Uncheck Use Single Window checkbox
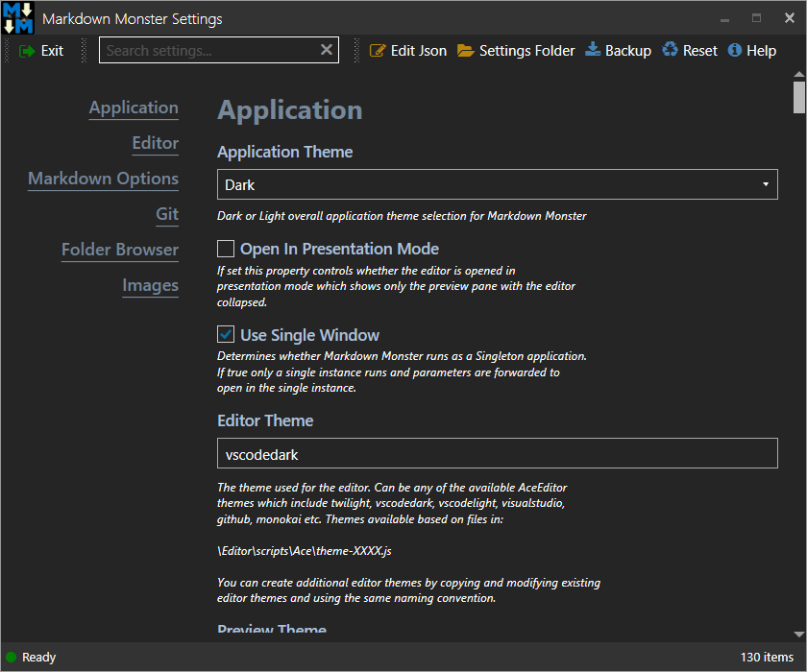 click(x=226, y=334)
